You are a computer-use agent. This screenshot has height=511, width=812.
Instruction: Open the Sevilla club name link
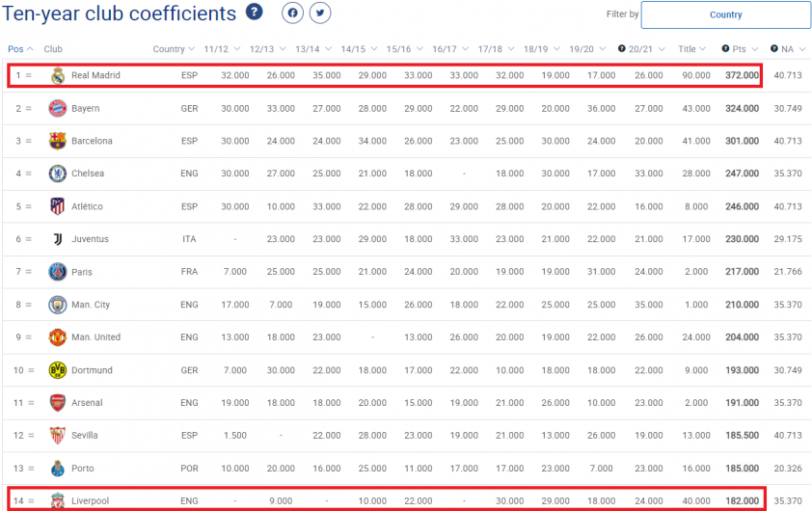[x=85, y=436]
